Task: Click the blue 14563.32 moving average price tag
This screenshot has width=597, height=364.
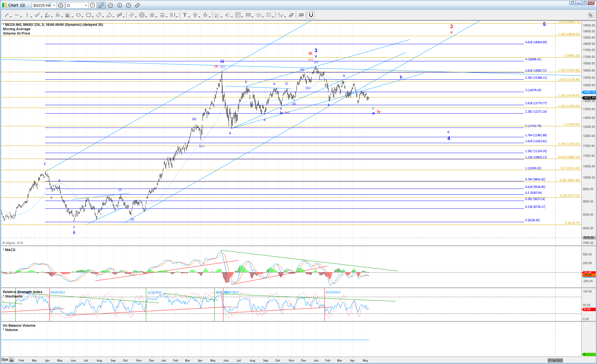Action: coord(589,92)
